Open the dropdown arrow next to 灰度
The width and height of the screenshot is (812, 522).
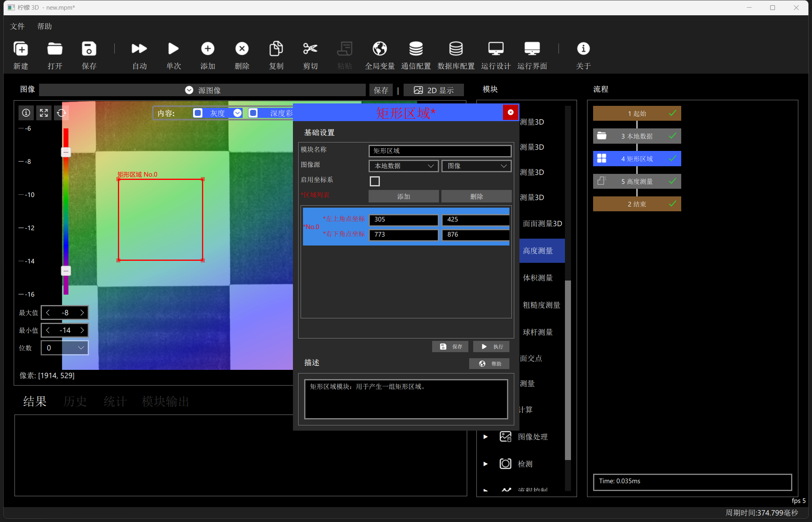click(x=238, y=113)
